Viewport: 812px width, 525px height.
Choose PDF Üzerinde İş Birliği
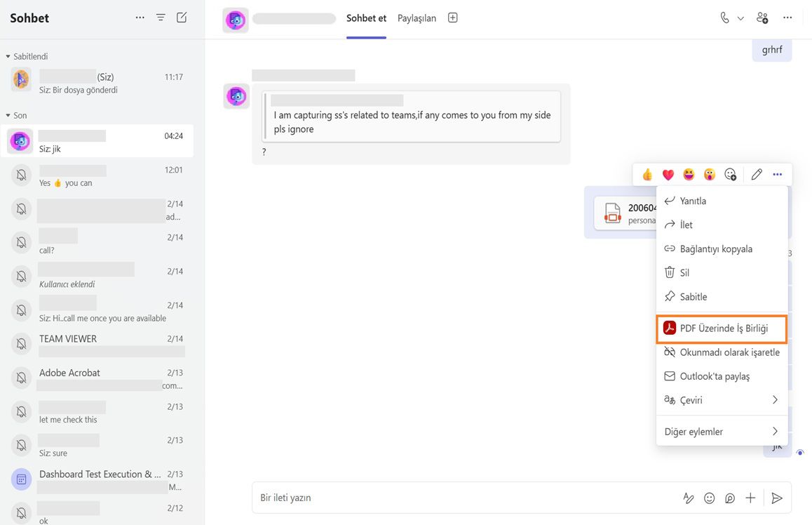point(721,328)
